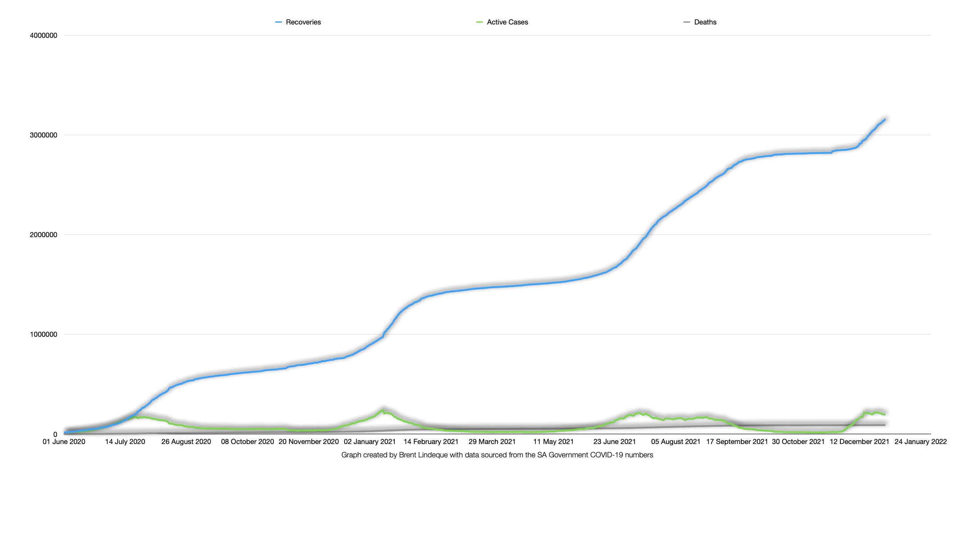The image size is (980, 557).
Task: Click the 0 y-axis label
Action: (55, 435)
